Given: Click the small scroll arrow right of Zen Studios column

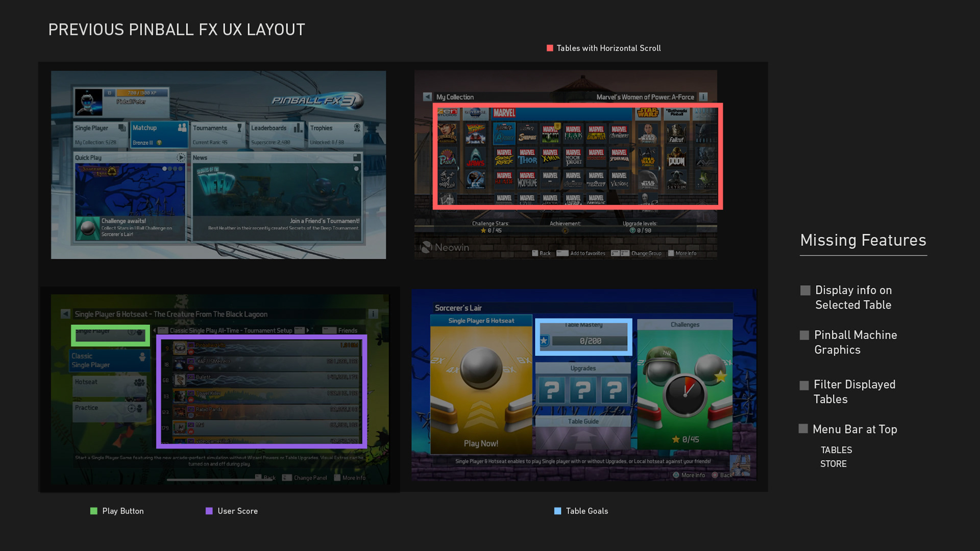Looking at the screenshot, I should tap(458, 168).
